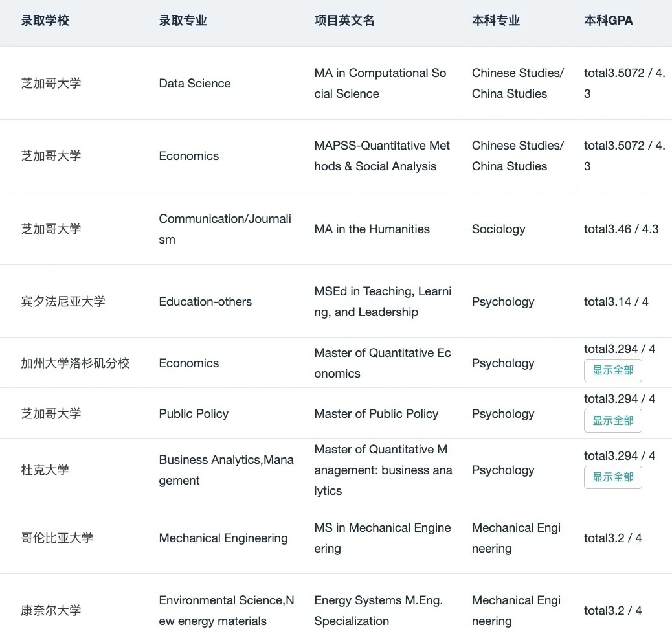672x640 pixels.
Task: Select Psychology in the Duke row
Action: coord(503,470)
